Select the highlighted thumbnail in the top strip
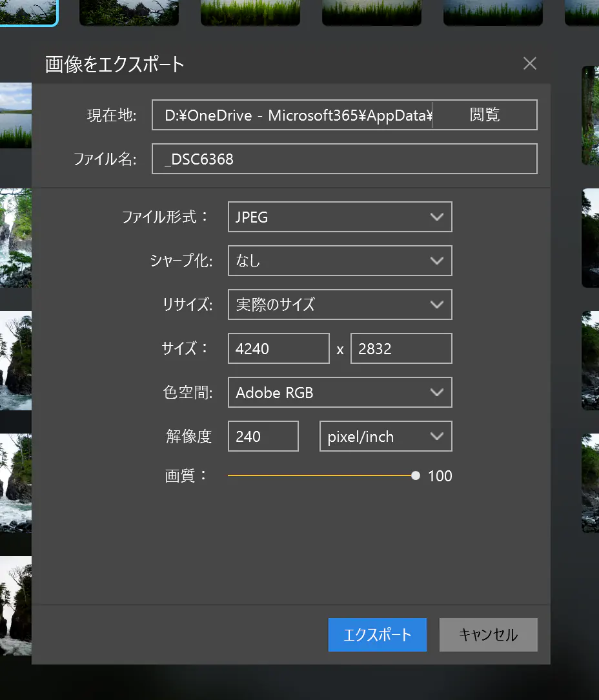The image size is (599, 700). pos(28,12)
